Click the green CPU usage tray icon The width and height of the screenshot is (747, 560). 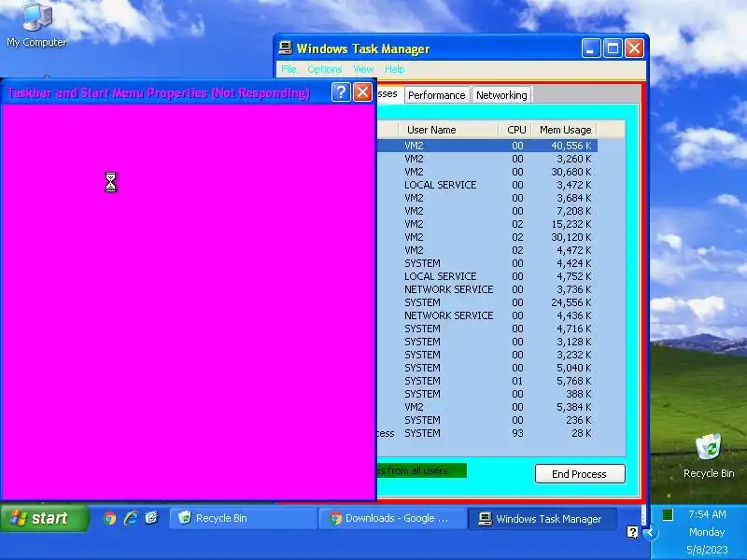pos(668,514)
